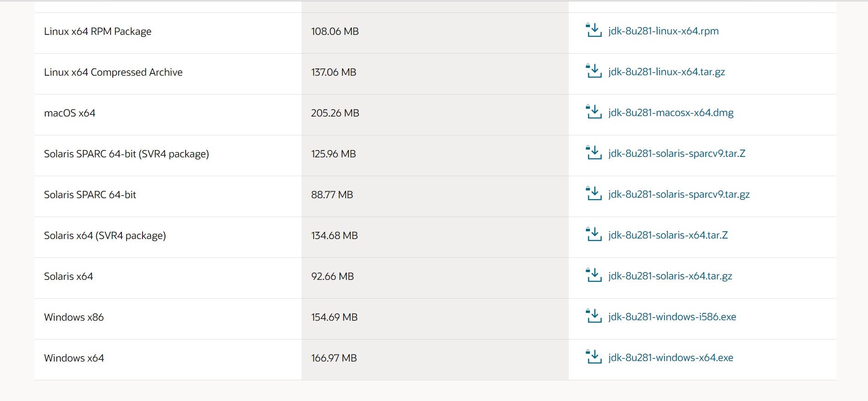Click download icon for solaris-sparcv9.tar.Z
The width and height of the screenshot is (868, 401).
pos(593,153)
